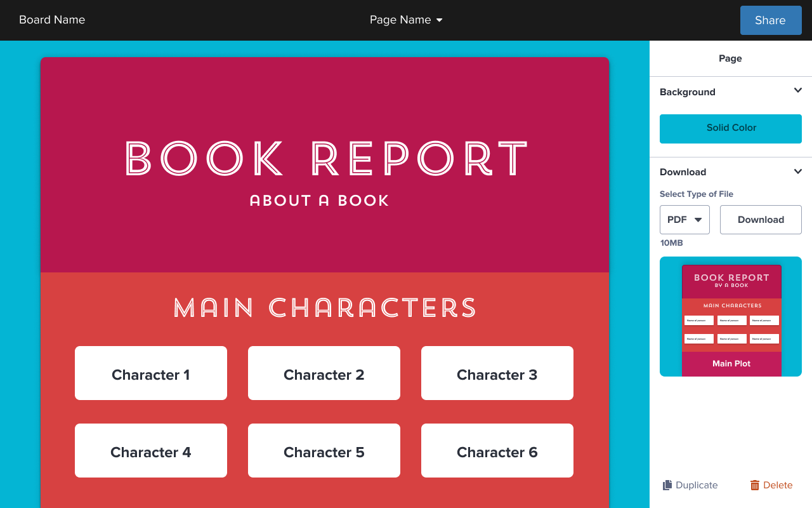Click the trash Delete icon
The width and height of the screenshot is (812, 508).
click(x=755, y=485)
